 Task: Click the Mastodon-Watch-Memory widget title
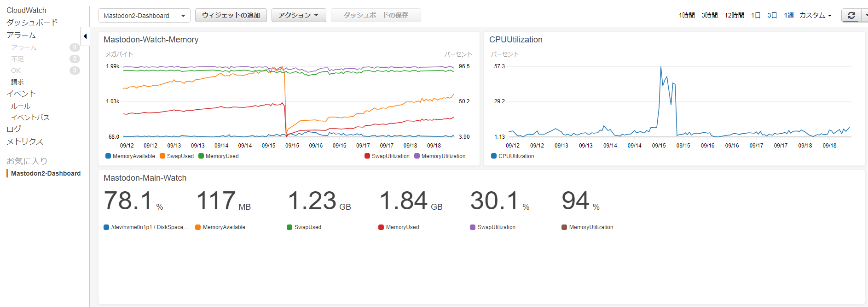coord(151,40)
